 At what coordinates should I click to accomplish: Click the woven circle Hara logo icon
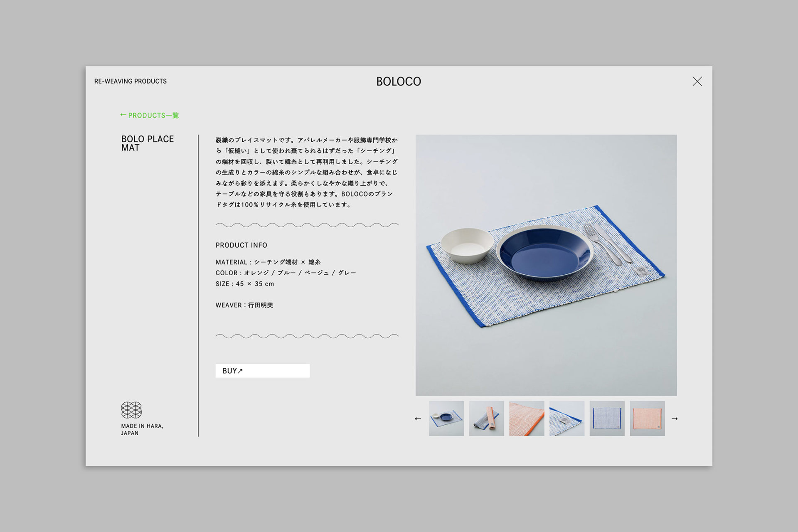(x=131, y=410)
